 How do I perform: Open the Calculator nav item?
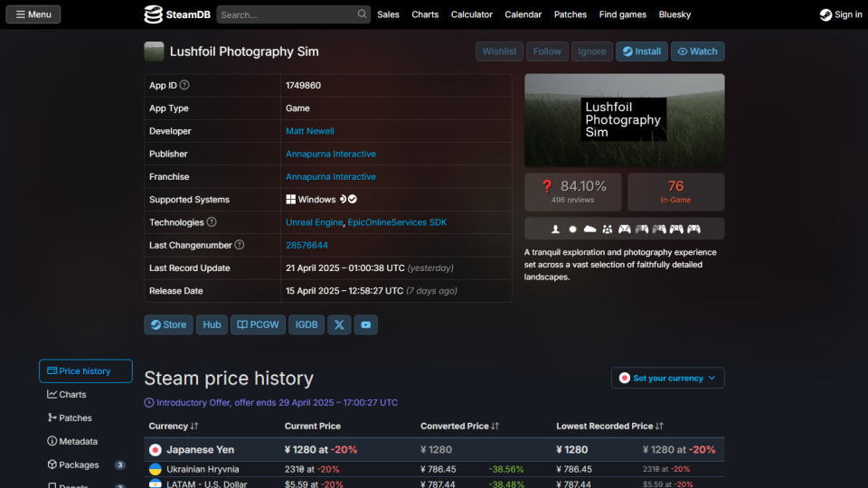point(472,14)
